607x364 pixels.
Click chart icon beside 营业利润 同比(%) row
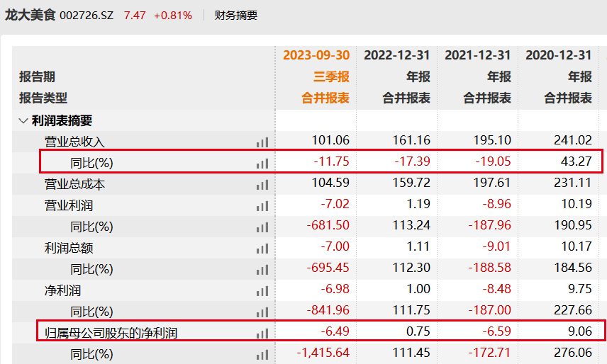[x=262, y=227]
